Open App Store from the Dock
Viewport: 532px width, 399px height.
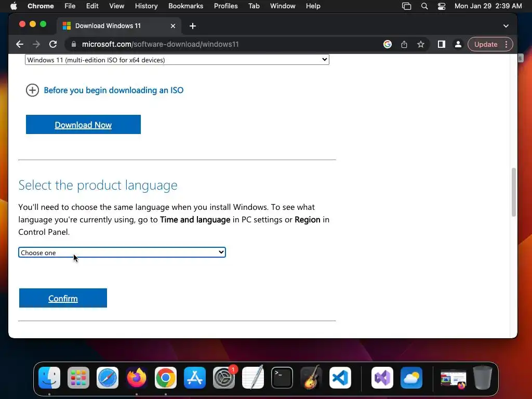click(x=195, y=378)
